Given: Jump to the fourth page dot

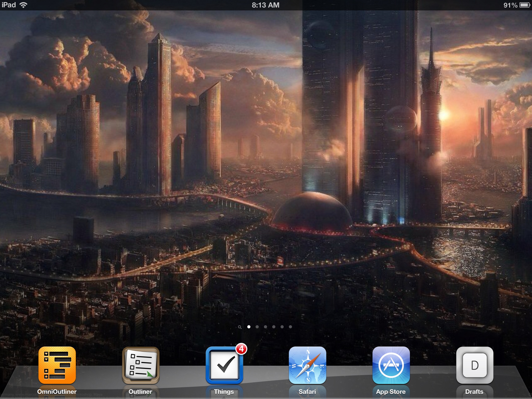Looking at the screenshot, I should pyautogui.click(x=274, y=327).
